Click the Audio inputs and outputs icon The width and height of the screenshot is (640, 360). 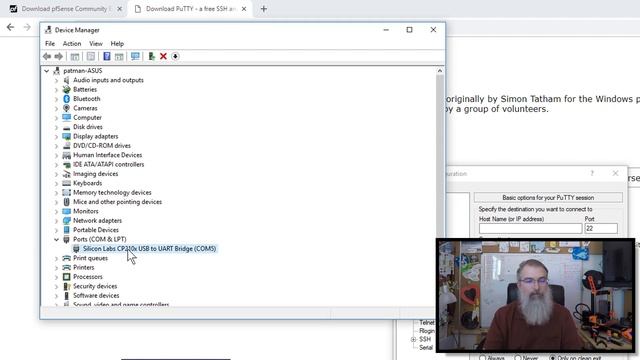(x=67, y=80)
